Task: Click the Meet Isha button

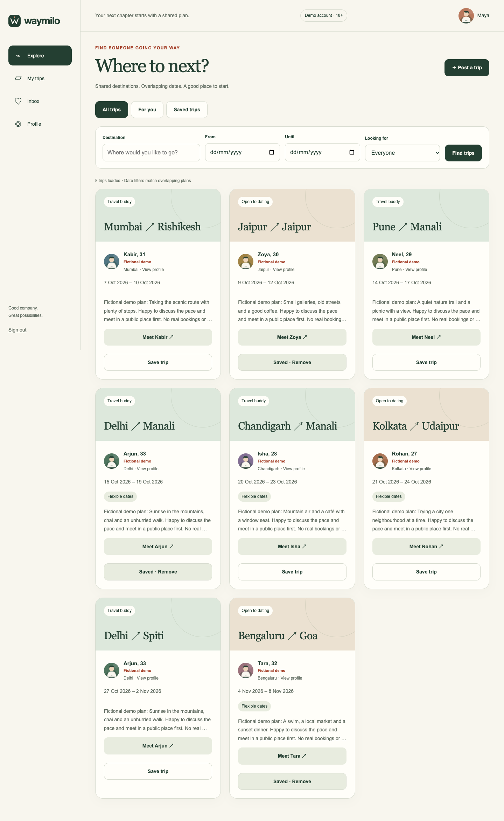Action: 292,547
